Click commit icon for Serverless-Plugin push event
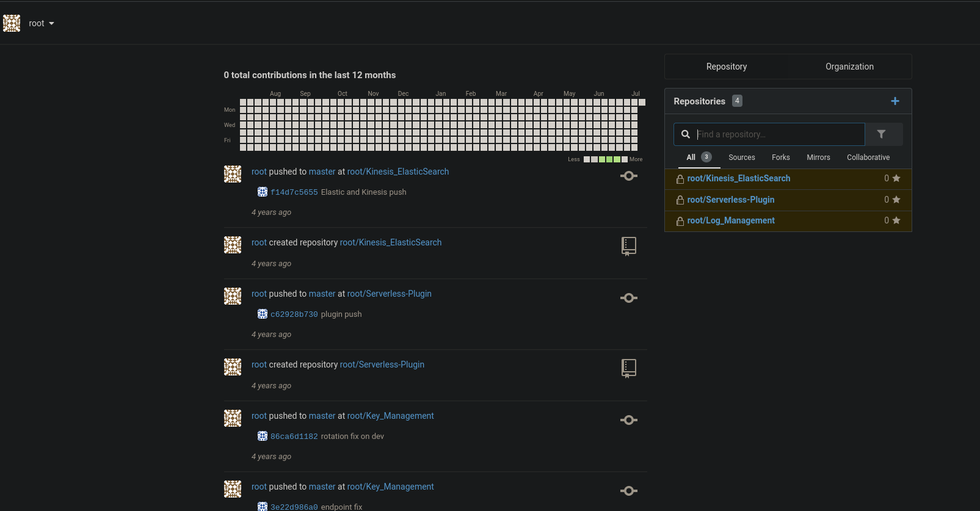The image size is (980, 511). pyautogui.click(x=629, y=298)
